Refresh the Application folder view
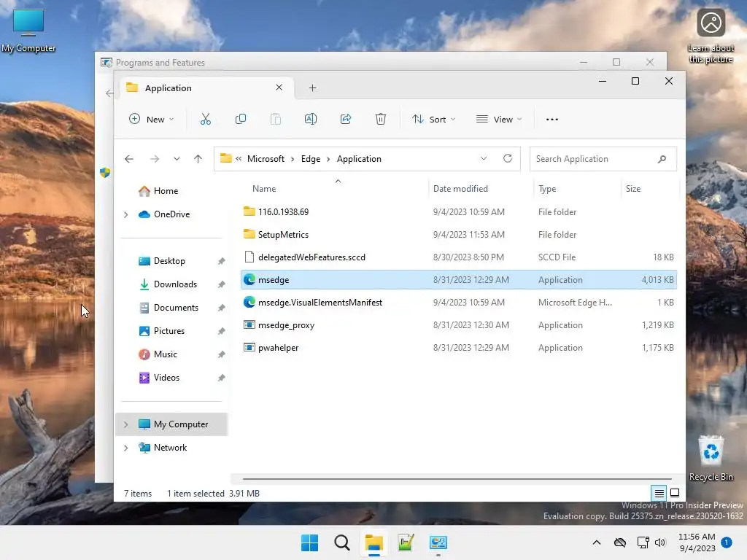The width and height of the screenshot is (747, 560). [x=508, y=158]
